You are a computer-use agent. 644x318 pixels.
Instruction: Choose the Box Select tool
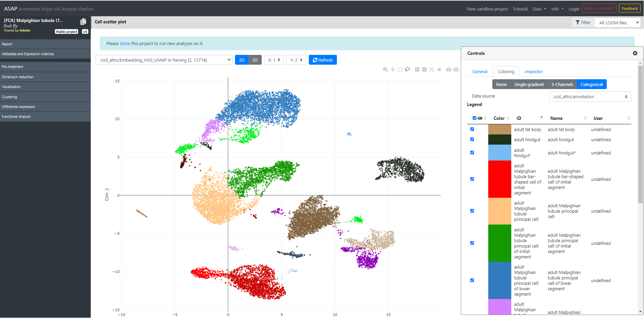[x=400, y=69]
